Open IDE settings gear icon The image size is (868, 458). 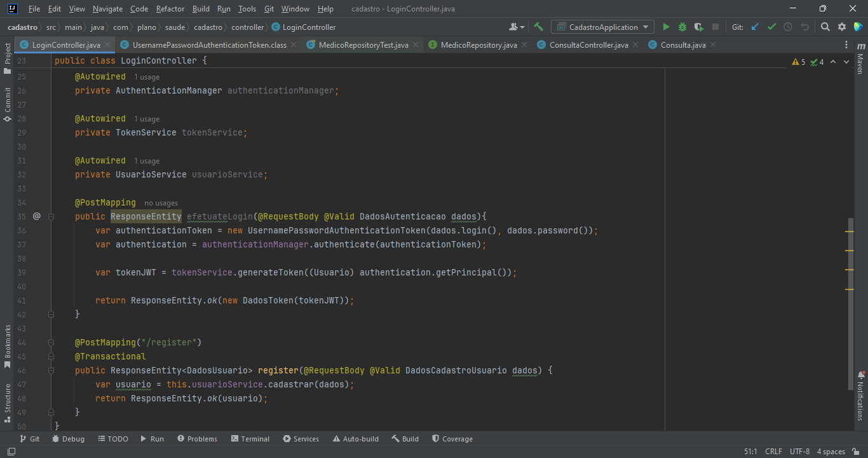tap(842, 27)
